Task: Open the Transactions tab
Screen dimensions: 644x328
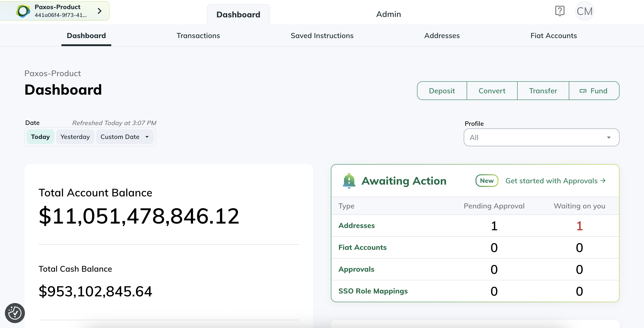Action: point(198,36)
